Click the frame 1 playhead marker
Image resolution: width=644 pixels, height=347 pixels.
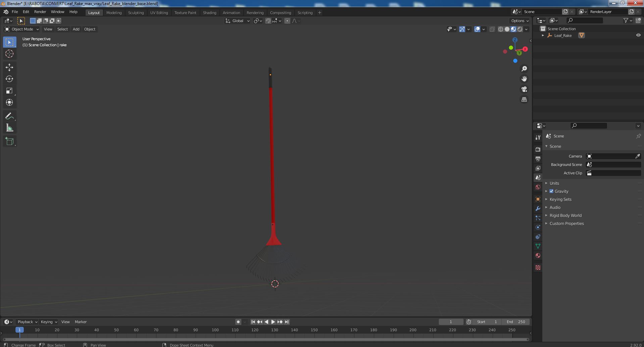(19, 330)
